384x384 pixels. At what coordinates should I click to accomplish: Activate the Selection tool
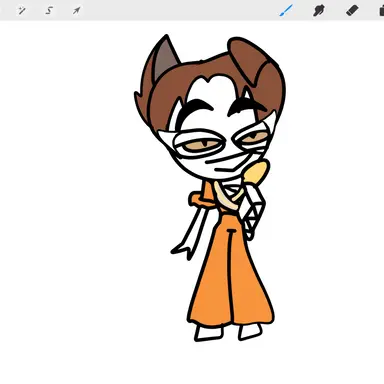49,11
